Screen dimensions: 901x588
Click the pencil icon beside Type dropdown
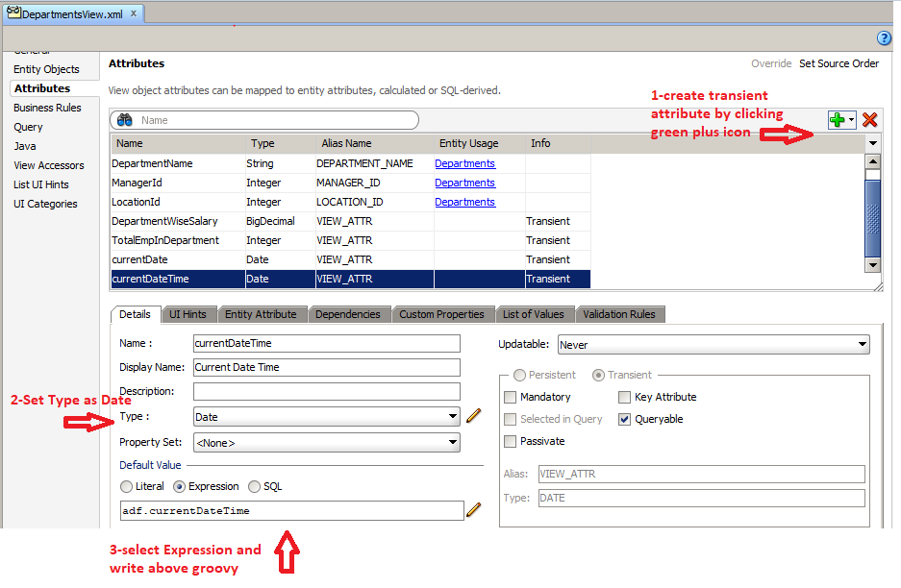tap(473, 416)
